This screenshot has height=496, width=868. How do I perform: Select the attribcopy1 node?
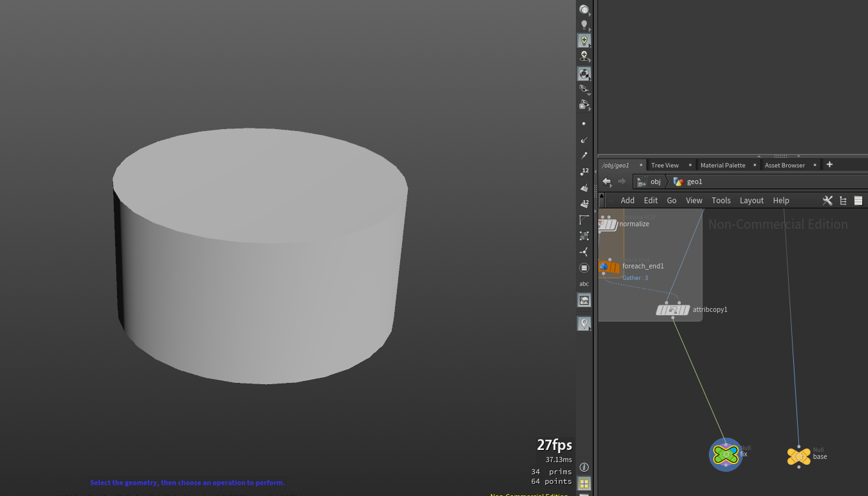pyautogui.click(x=673, y=310)
